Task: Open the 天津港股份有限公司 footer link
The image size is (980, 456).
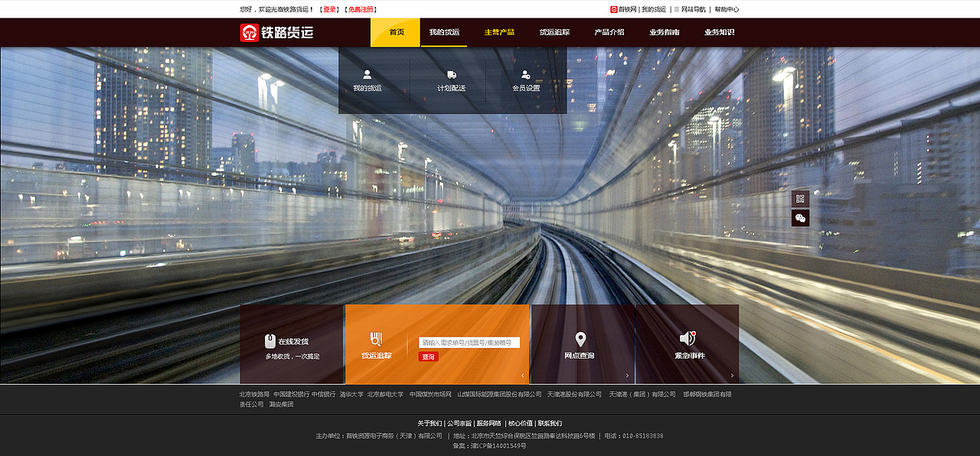Action: pos(574,395)
